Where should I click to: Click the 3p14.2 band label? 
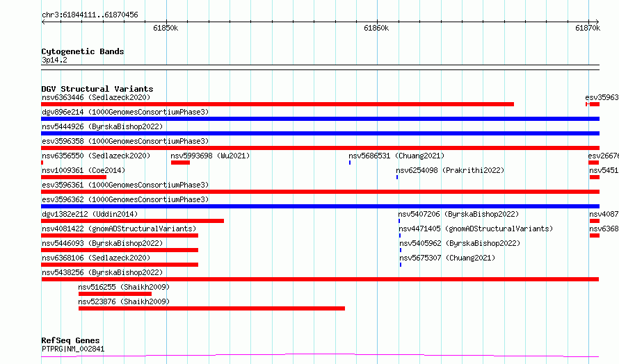click(x=54, y=60)
